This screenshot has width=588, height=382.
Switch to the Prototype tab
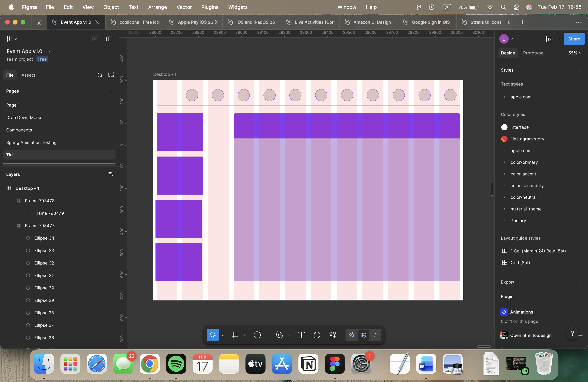[x=533, y=53]
